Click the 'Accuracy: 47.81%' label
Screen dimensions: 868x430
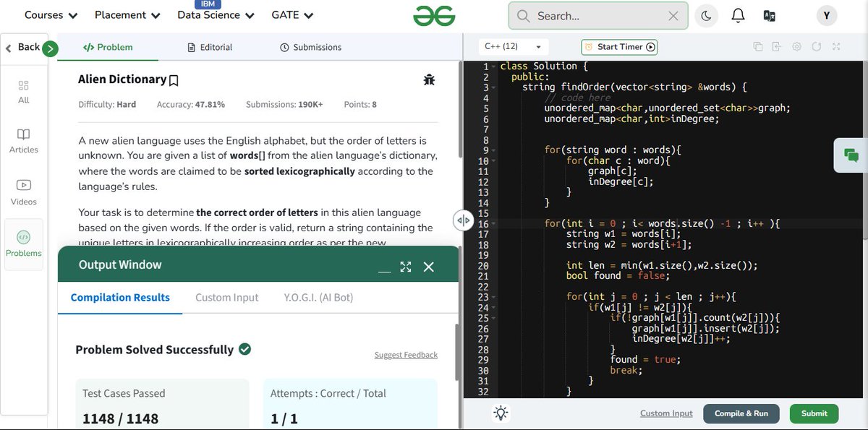191,105
